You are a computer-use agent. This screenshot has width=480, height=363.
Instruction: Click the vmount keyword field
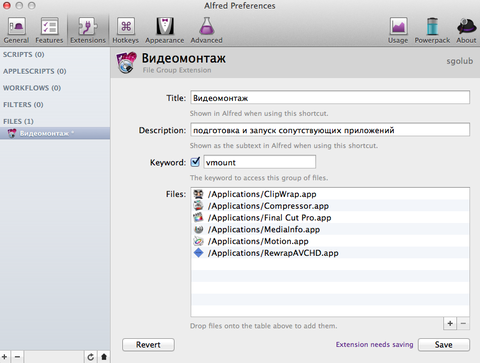(x=260, y=162)
